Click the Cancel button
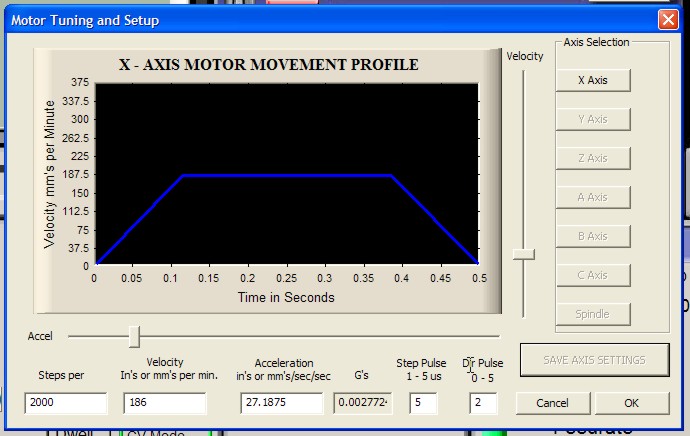 pyautogui.click(x=551, y=403)
